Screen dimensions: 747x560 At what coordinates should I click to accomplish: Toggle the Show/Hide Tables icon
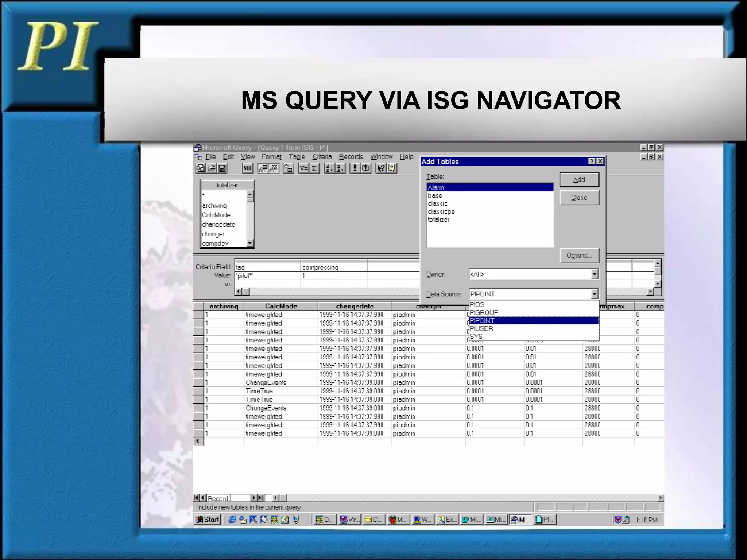pos(263,168)
